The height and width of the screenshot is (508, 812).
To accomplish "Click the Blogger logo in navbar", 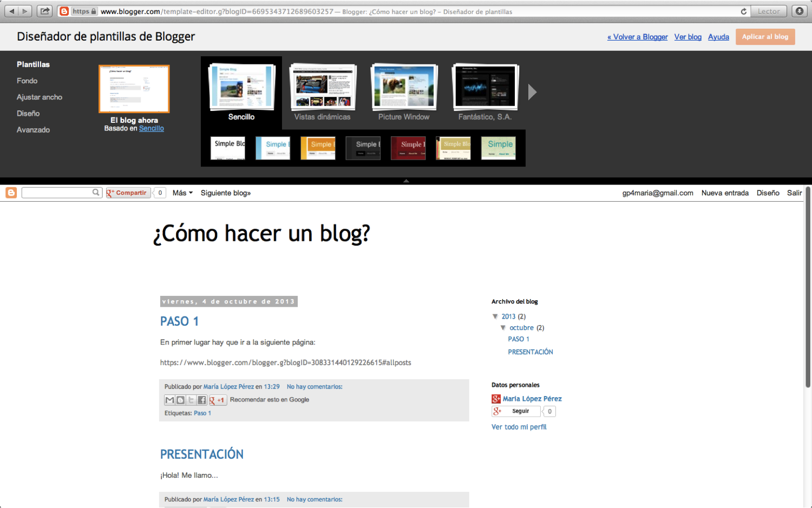I will coord(11,193).
